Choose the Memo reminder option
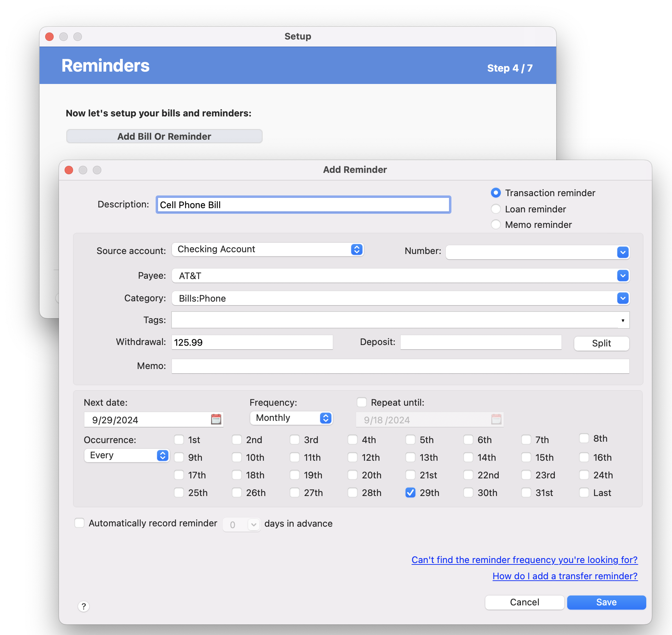Screen dimensions: 672x635 pos(496,224)
